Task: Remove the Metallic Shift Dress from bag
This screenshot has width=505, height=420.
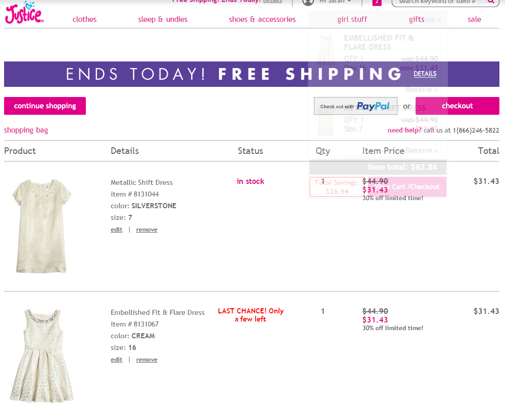Action: (146, 230)
